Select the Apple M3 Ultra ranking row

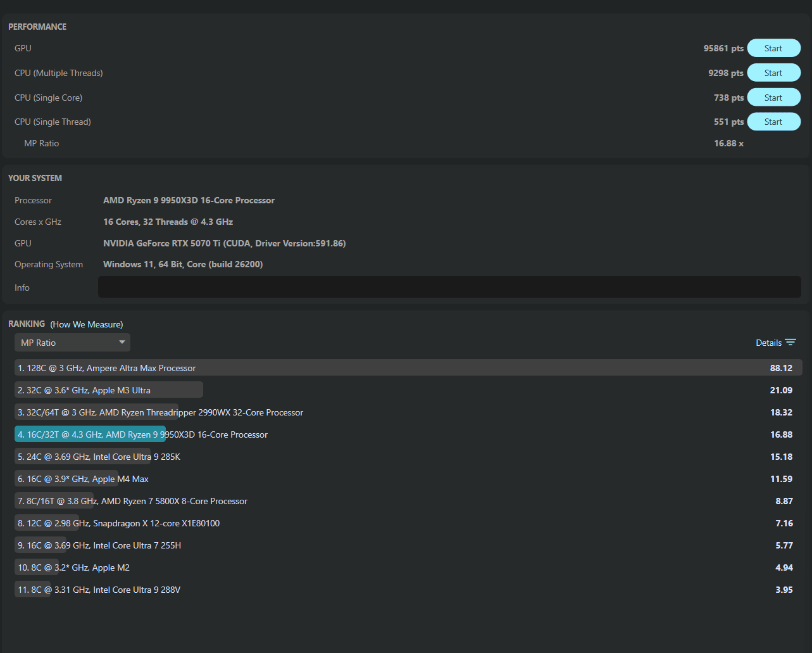pos(408,390)
